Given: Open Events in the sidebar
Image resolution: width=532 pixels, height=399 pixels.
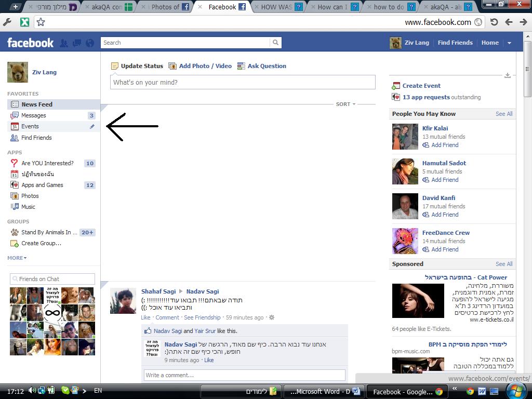Looking at the screenshot, I should (54, 126).
